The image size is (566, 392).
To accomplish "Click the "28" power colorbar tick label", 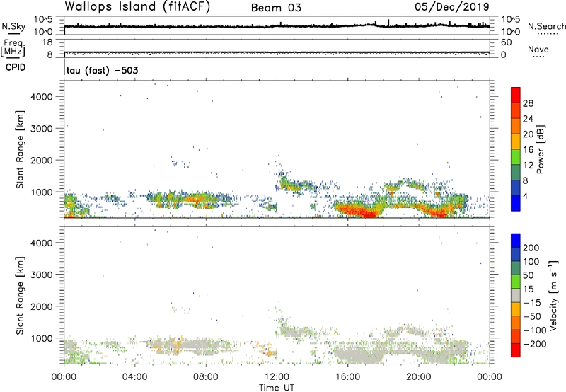I will [x=528, y=103].
